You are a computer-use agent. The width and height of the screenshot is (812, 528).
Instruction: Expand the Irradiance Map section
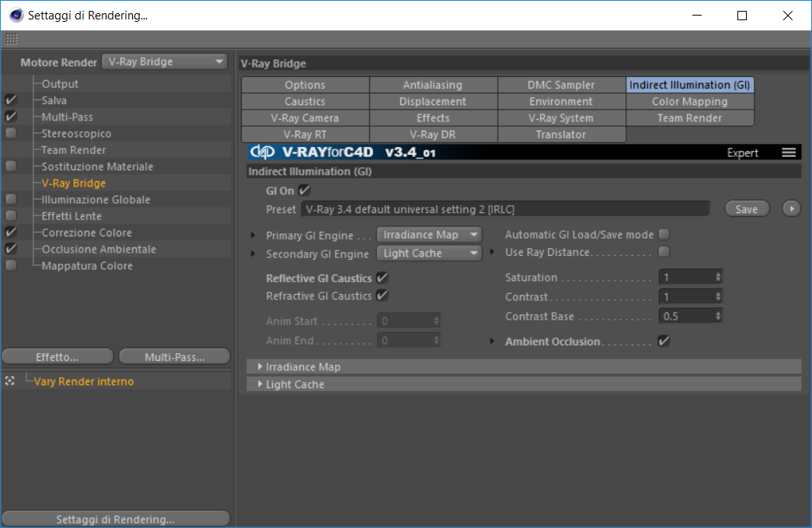260,366
